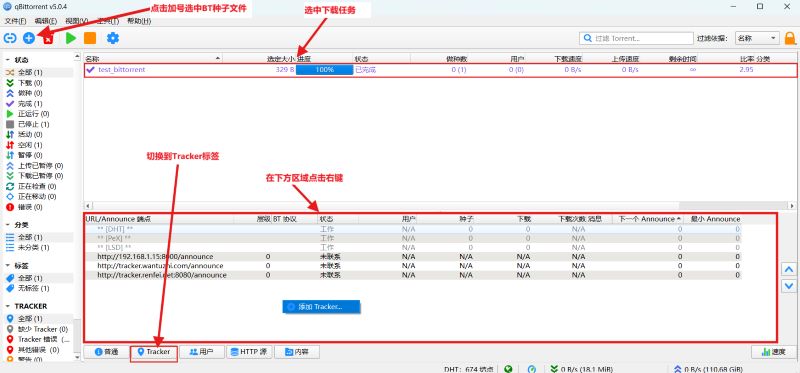Select 无标签 (1) under 标签
The image size is (800, 373).
(34, 288)
